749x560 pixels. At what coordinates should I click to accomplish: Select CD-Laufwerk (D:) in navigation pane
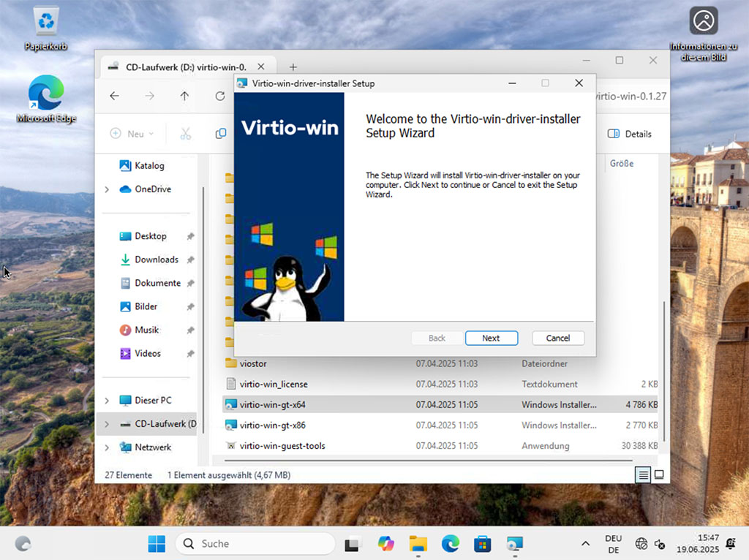tap(165, 423)
